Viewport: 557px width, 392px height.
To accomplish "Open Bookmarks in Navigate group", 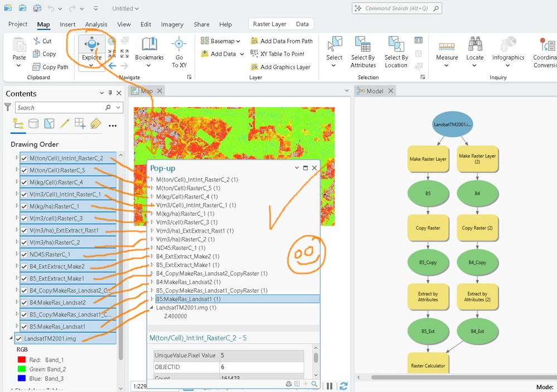I will click(149, 51).
